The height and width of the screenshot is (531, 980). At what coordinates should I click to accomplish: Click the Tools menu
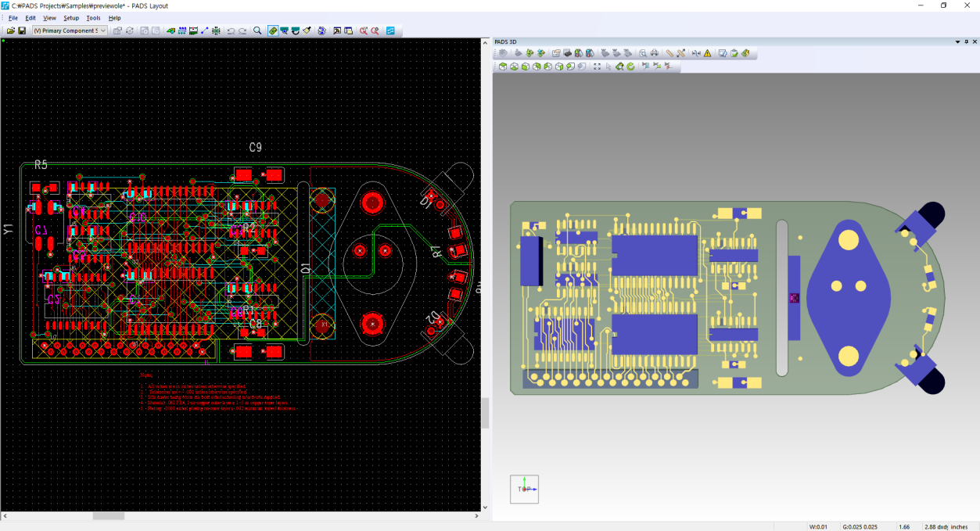point(93,18)
